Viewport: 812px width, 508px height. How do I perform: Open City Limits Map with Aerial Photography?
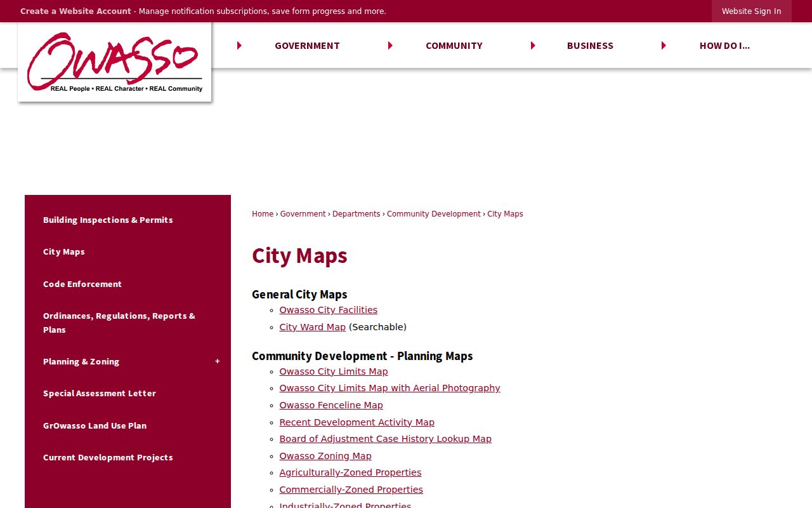(x=390, y=388)
